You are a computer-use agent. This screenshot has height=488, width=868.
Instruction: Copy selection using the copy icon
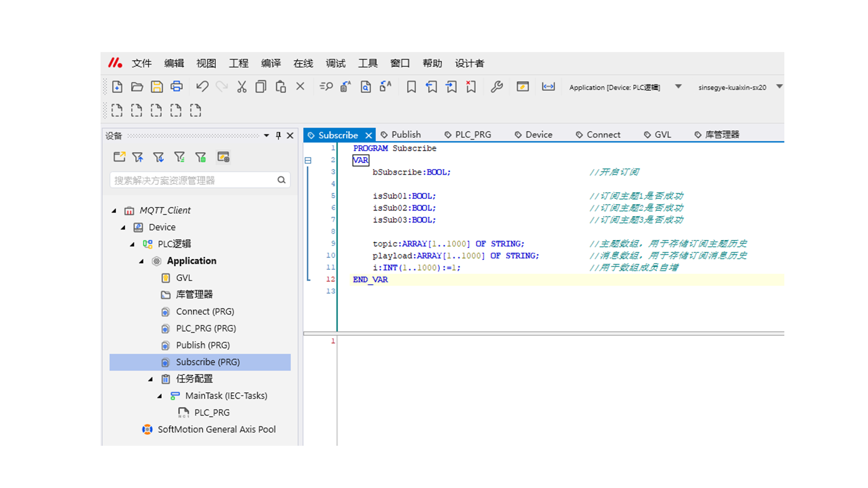(261, 87)
